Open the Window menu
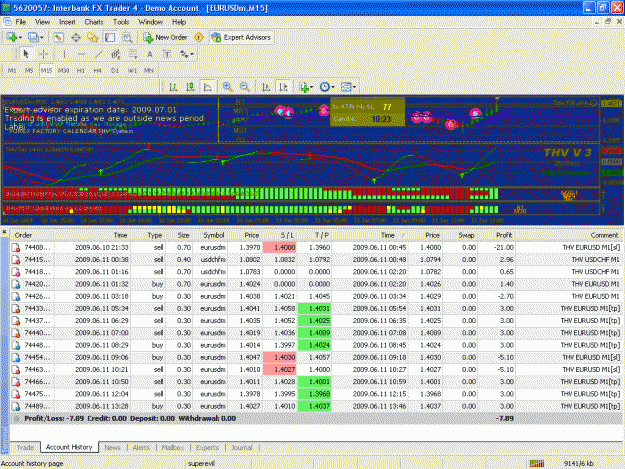The height and width of the screenshot is (469, 625). pos(150,22)
